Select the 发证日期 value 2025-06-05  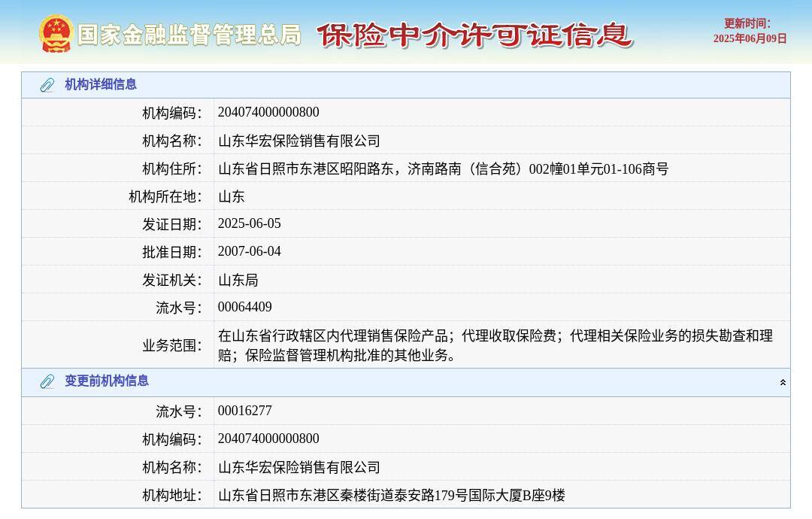[249, 223]
